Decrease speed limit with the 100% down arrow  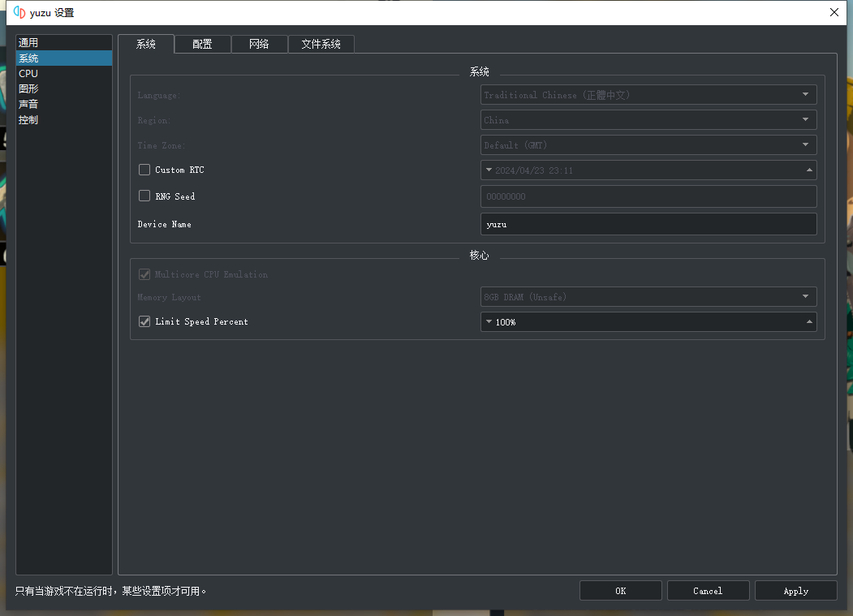coord(489,322)
